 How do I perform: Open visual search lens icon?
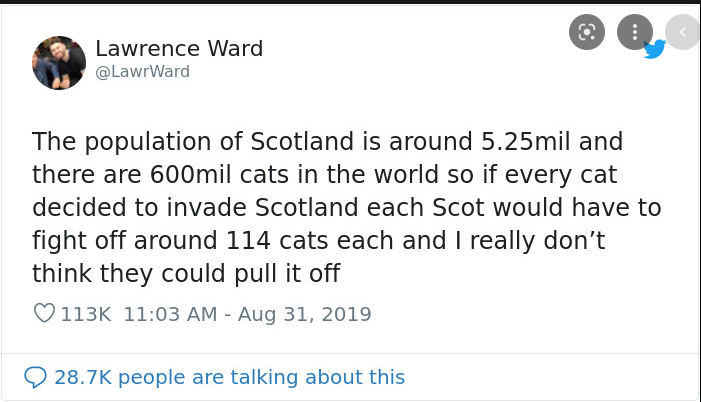(x=587, y=32)
